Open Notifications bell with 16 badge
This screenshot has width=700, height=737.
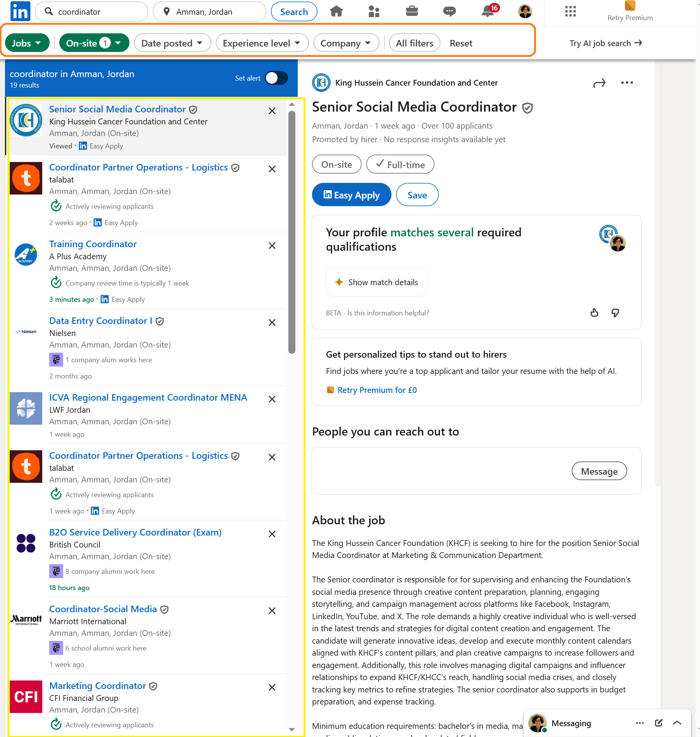pos(488,11)
